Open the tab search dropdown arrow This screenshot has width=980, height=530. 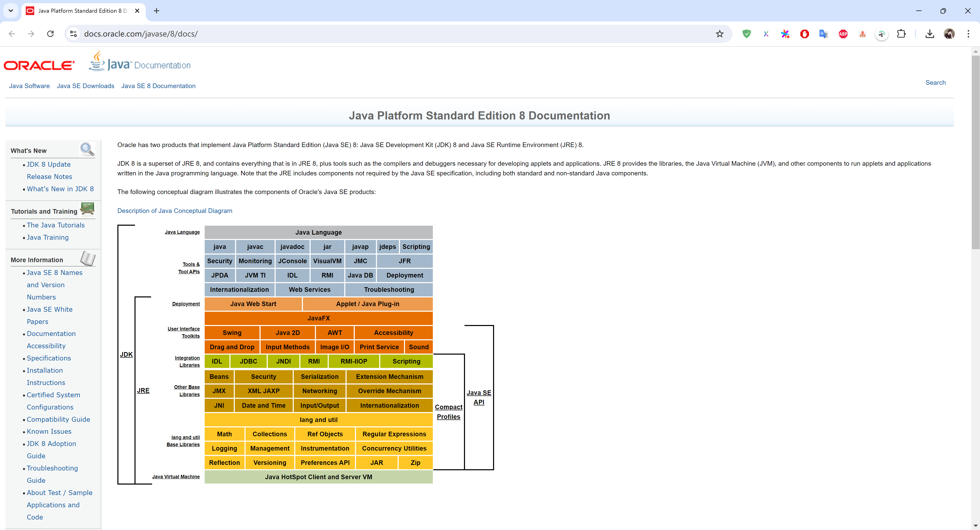click(x=11, y=11)
